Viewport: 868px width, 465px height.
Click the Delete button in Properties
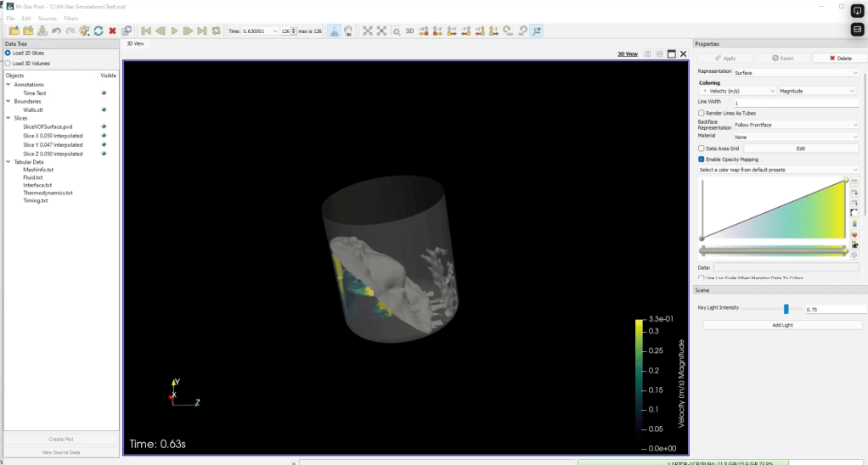pos(839,58)
